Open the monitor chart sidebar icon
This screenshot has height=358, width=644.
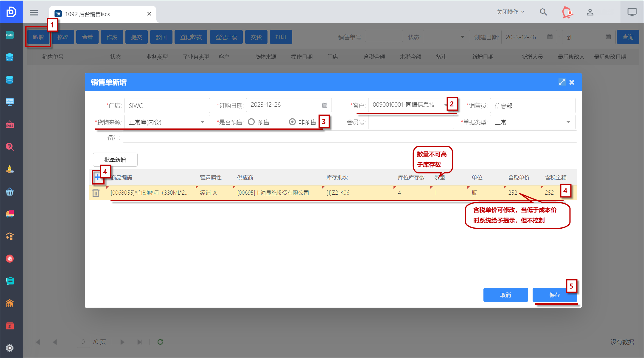point(10,102)
